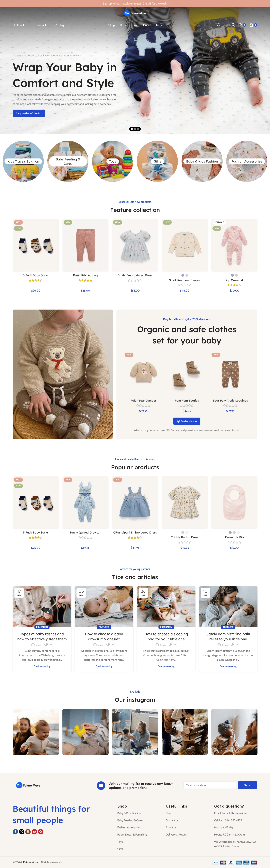The width and height of the screenshot is (270, 868).
Task: Open the shopping bag cart icon
Action: pyautogui.click(x=251, y=25)
